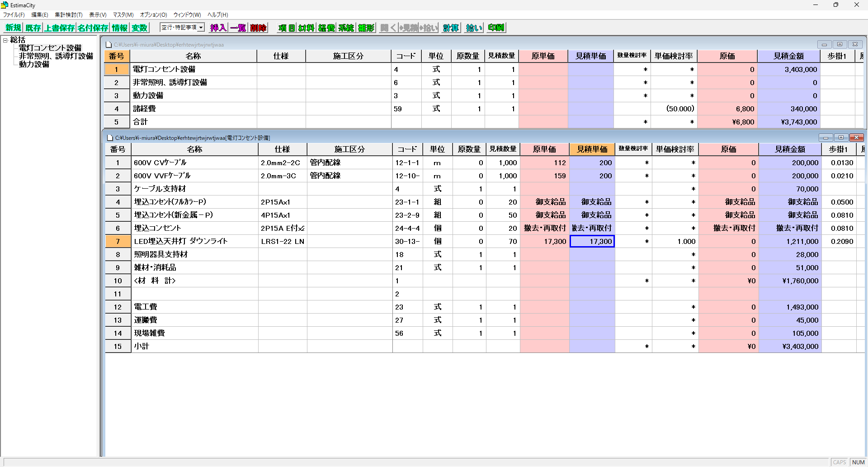Insert a row with the 挿入 icon

click(x=218, y=28)
